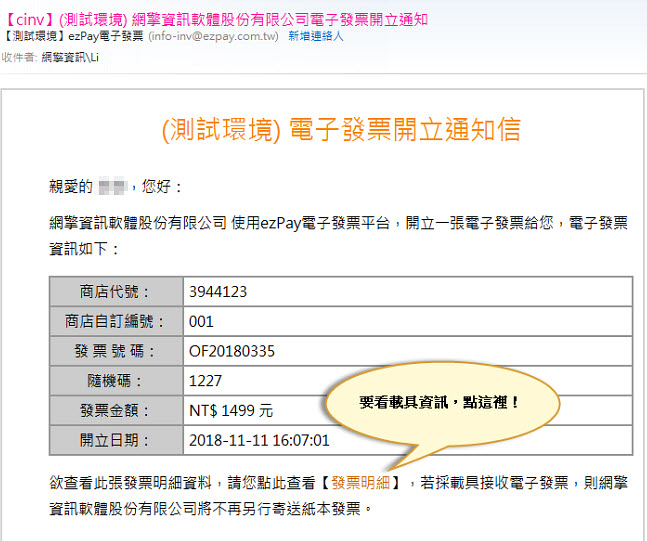Select issue date 2018-11-11 16:07:01
647x541 pixels.
[259, 440]
